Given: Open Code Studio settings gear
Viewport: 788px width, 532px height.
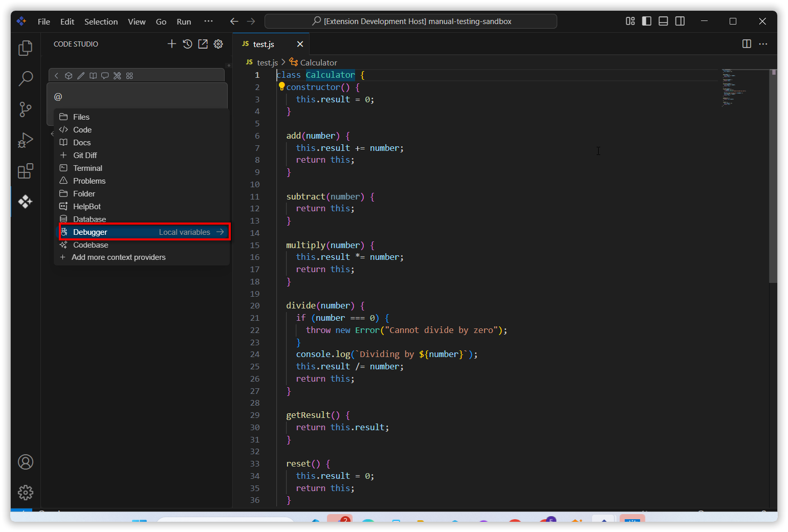Looking at the screenshot, I should (218, 44).
